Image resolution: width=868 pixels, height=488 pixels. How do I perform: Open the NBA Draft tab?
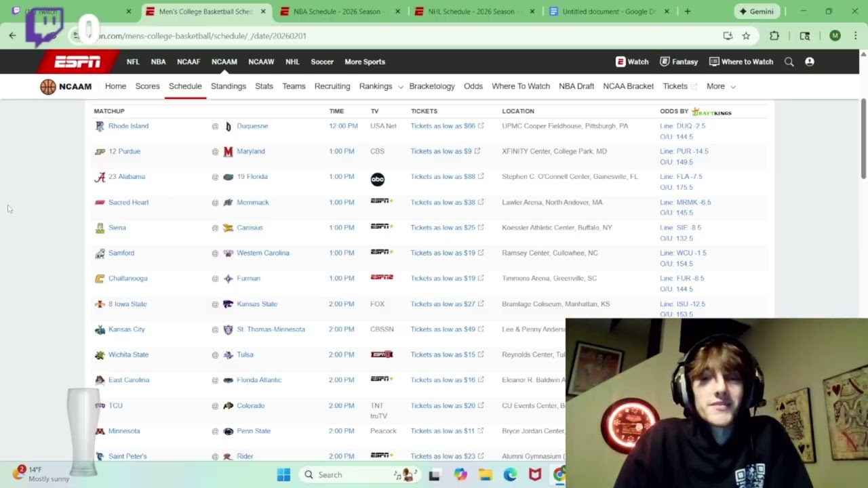click(x=576, y=87)
